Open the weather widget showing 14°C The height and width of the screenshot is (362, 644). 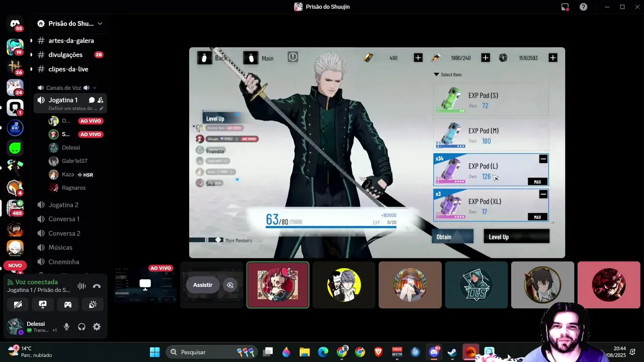(x=30, y=351)
